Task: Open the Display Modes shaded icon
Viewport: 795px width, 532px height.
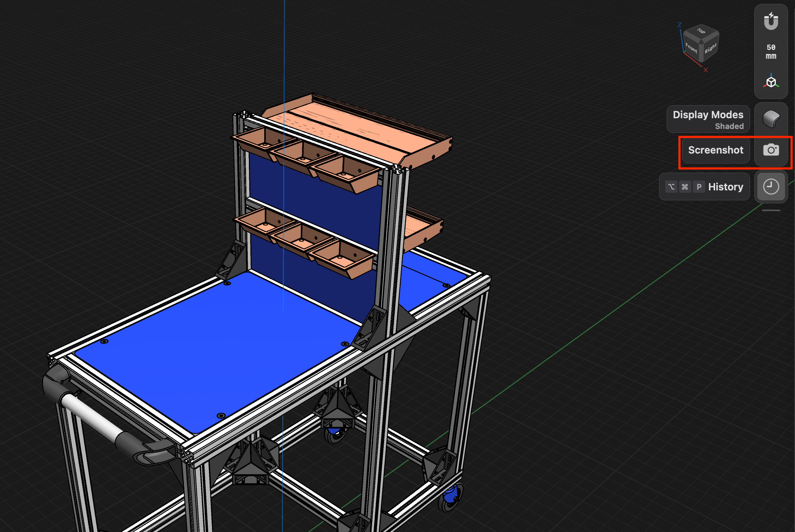Action: 771,119
